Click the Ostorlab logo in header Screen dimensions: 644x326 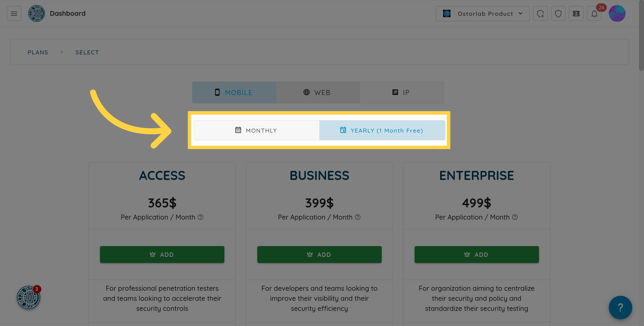[x=37, y=13]
